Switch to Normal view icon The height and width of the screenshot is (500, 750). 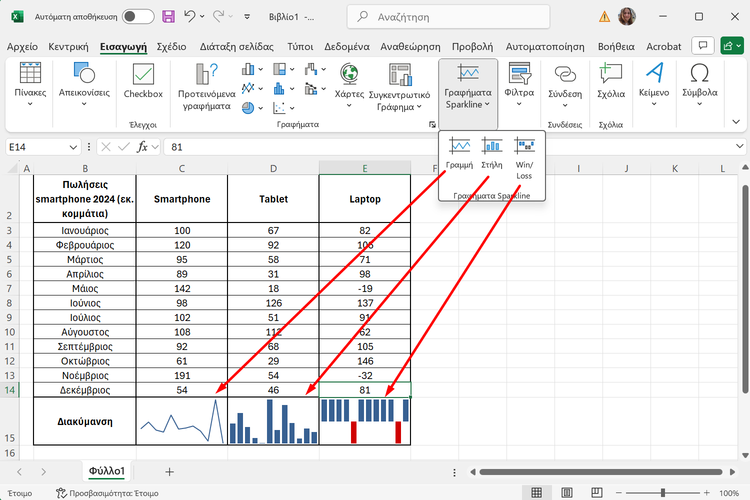coord(537,492)
